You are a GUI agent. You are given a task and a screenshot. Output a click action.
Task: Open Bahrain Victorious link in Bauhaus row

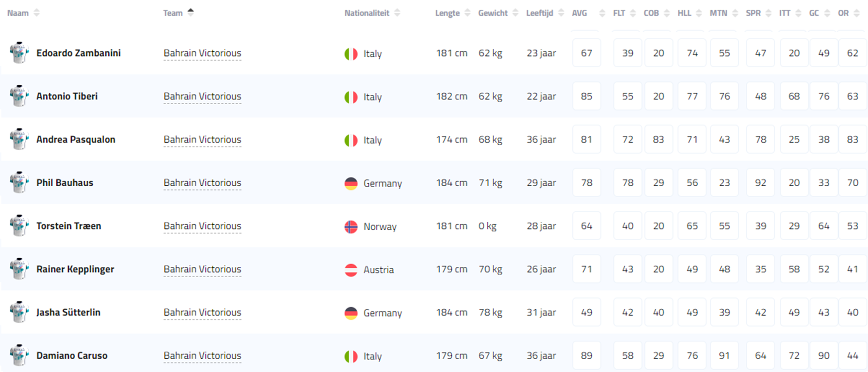pyautogui.click(x=202, y=183)
